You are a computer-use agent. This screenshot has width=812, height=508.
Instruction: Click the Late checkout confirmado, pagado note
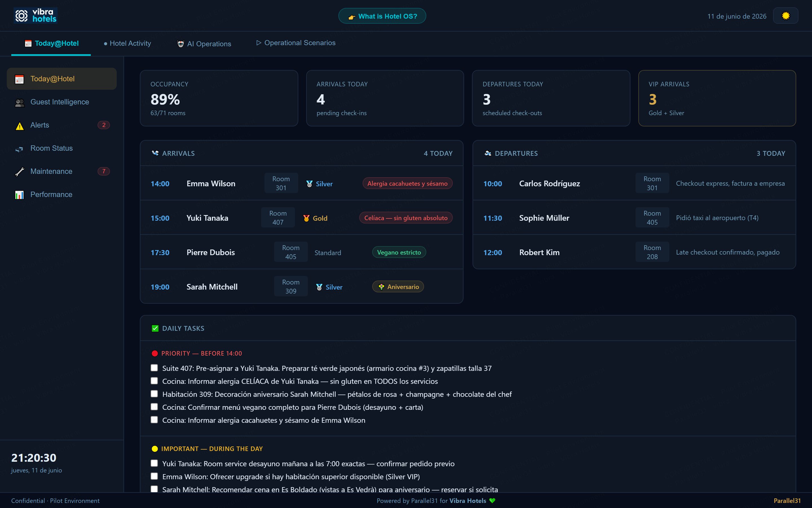pyautogui.click(x=728, y=252)
